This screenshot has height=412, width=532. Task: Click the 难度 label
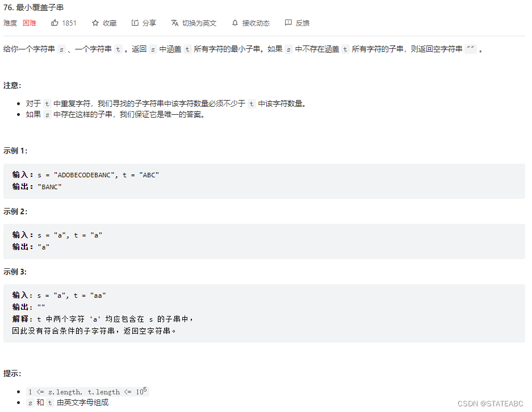tap(10, 23)
